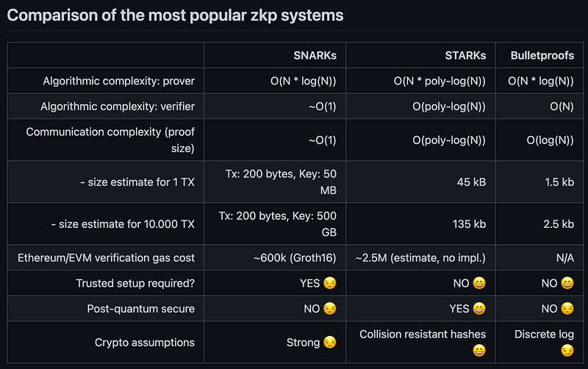This screenshot has height=369, width=588.
Task: Click the Post-quantum secure row label
Action: (137, 309)
